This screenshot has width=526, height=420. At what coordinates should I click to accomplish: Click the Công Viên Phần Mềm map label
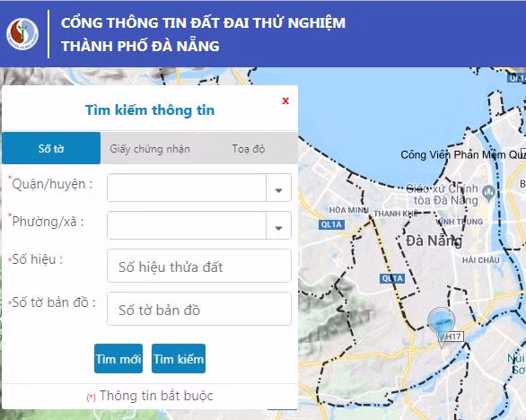coord(463,154)
